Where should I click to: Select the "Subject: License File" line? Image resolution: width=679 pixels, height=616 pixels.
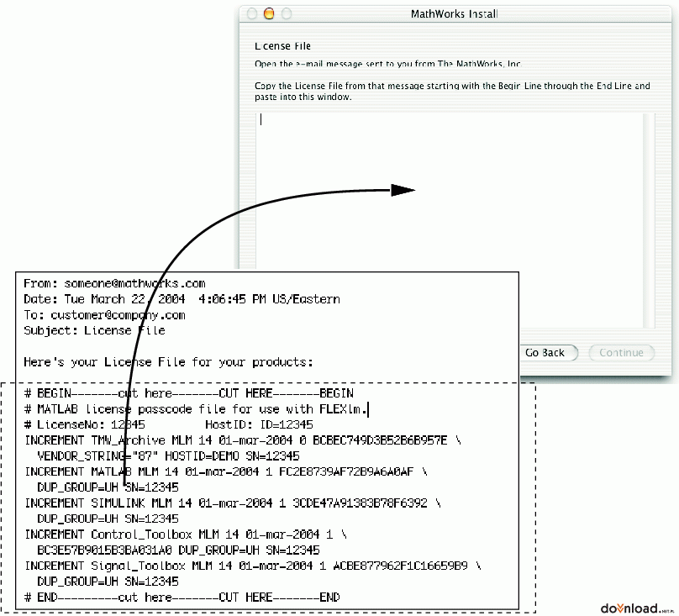(x=94, y=330)
